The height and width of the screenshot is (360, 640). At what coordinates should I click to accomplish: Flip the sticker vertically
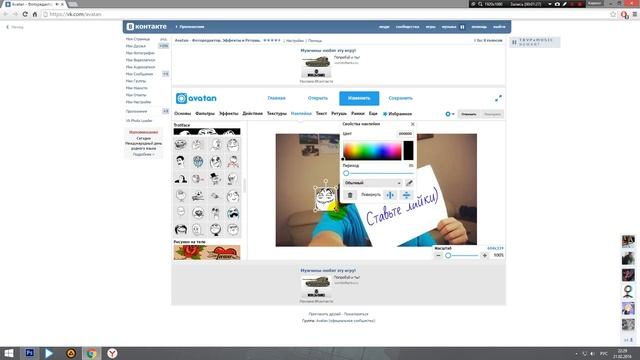tap(406, 195)
